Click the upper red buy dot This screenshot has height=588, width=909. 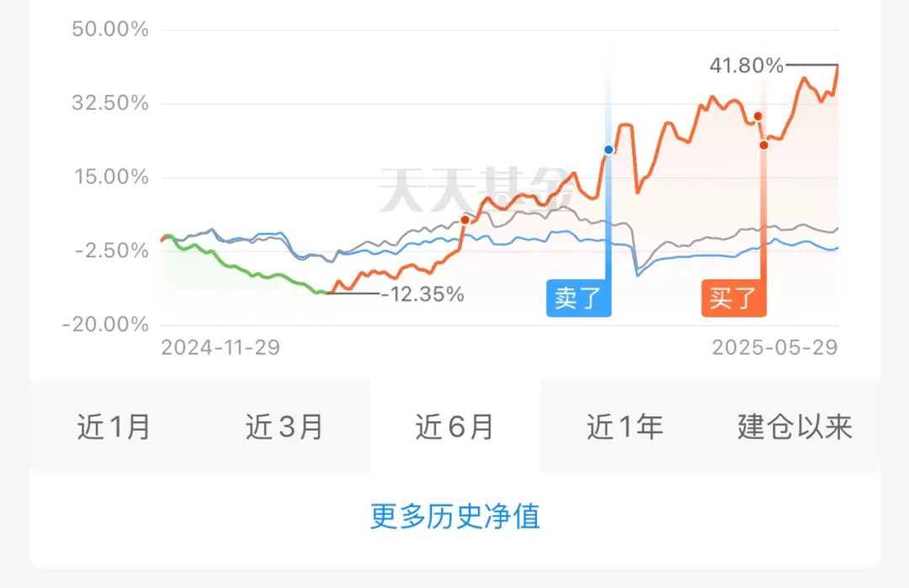757,116
